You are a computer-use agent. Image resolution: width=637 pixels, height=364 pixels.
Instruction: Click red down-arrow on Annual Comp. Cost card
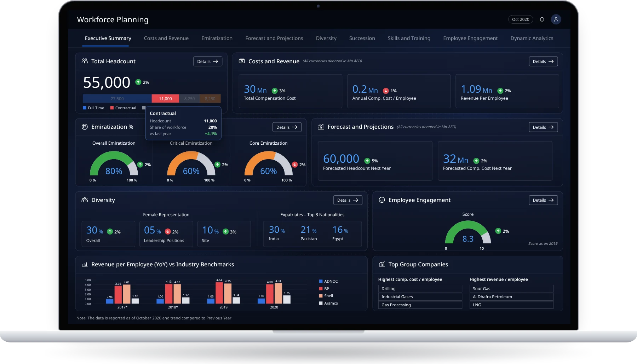(386, 91)
